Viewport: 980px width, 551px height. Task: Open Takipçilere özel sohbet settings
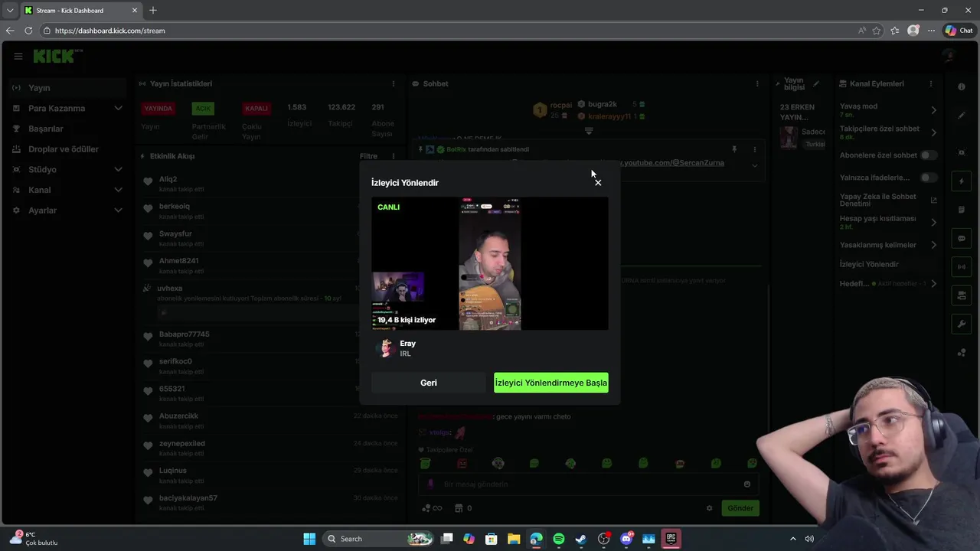point(888,132)
